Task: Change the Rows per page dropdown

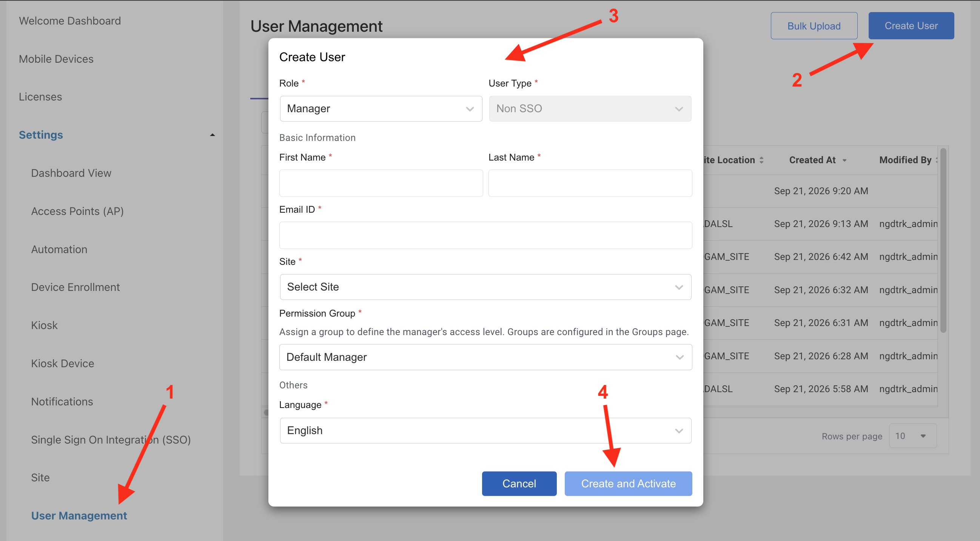Action: point(913,436)
